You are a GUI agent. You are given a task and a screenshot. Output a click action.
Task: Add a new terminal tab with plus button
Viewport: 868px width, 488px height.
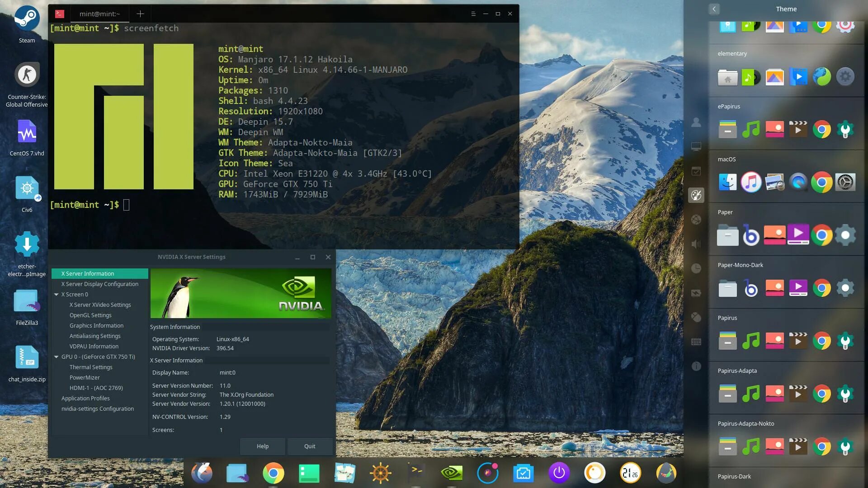click(x=140, y=14)
